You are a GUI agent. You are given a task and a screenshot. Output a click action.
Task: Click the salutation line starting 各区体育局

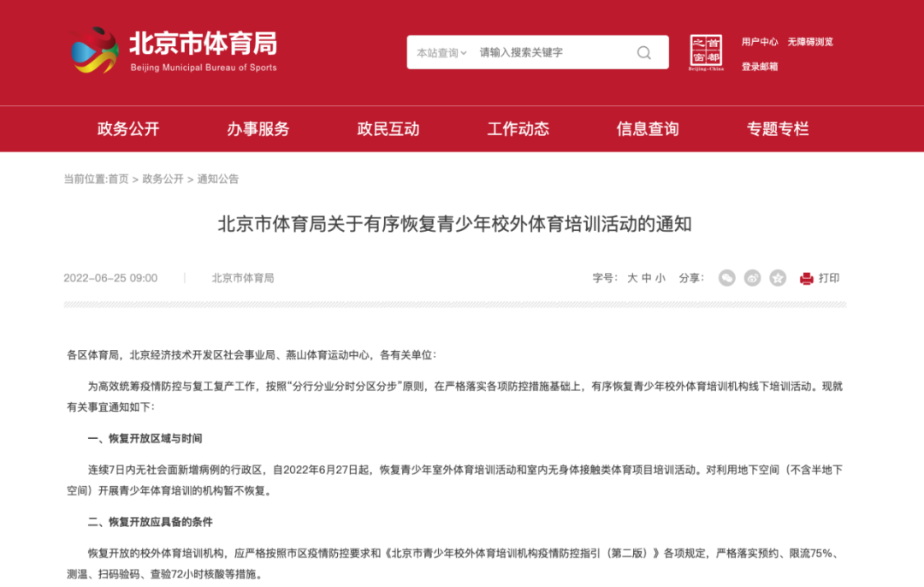coord(252,355)
